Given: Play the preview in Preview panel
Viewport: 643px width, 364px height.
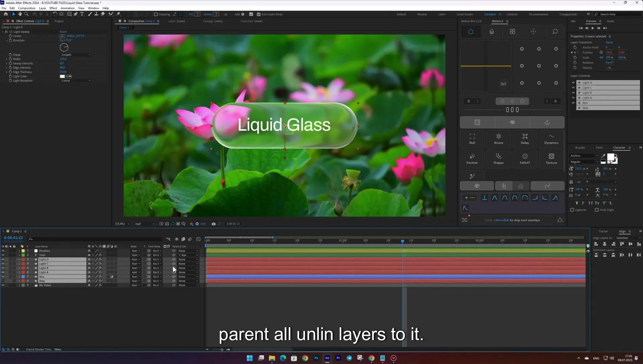Looking at the screenshot, I should [593, 28].
